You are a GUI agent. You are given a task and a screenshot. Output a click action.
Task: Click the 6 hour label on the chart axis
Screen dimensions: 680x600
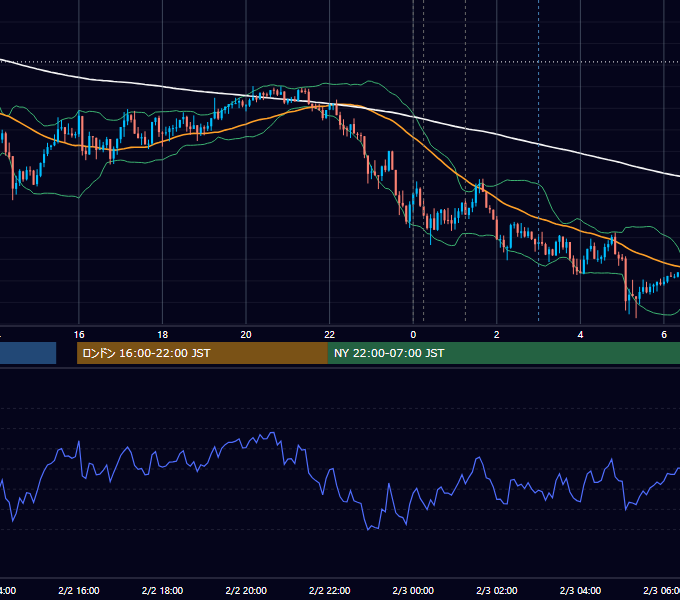coord(664,335)
